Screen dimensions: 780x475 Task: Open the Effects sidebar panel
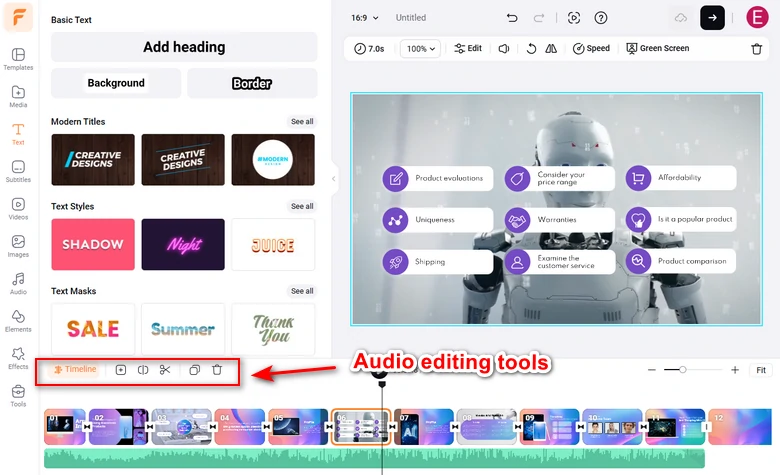[18, 359]
